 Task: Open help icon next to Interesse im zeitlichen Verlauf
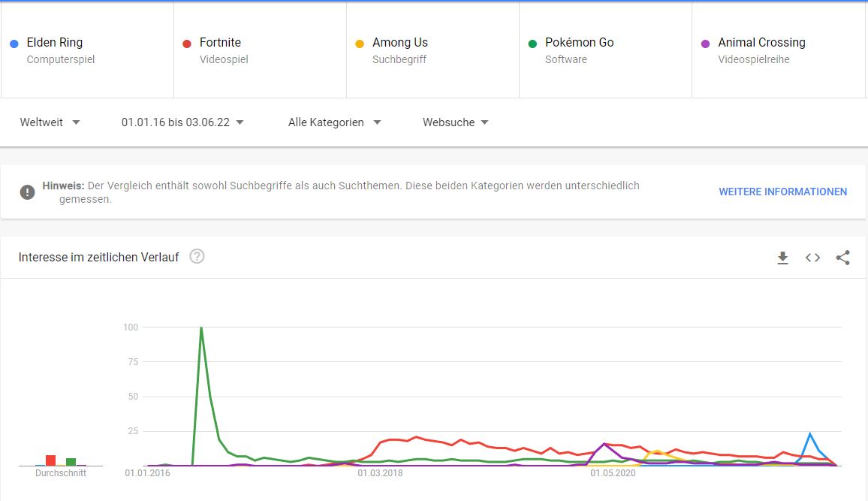(197, 257)
